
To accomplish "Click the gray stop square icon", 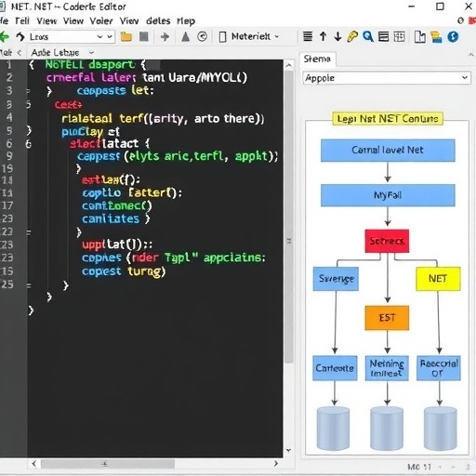I will (x=144, y=36).
